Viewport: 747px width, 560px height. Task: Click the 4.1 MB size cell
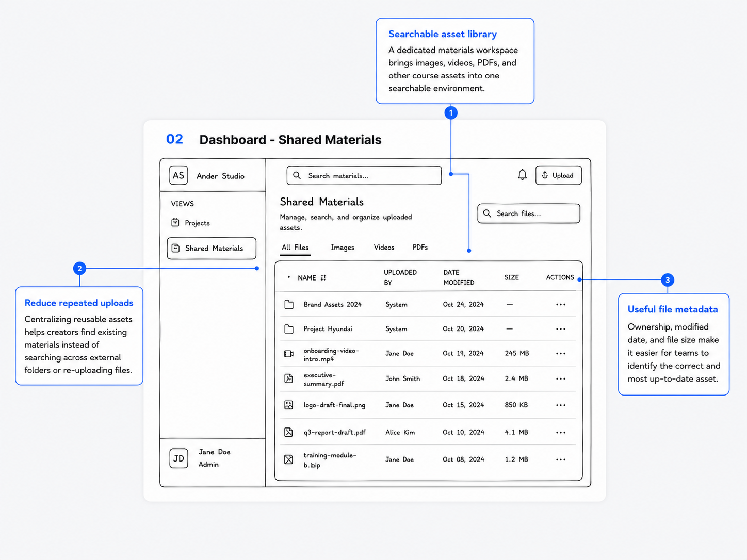pyautogui.click(x=516, y=433)
